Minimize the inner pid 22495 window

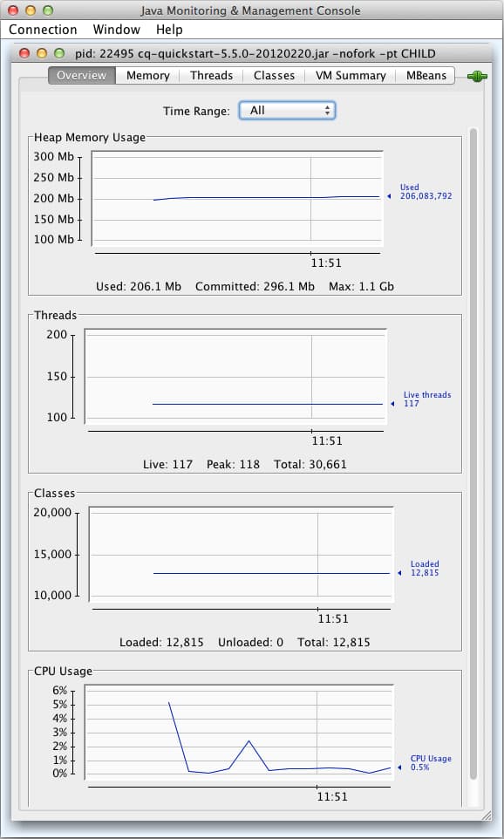pyautogui.click(x=42, y=53)
